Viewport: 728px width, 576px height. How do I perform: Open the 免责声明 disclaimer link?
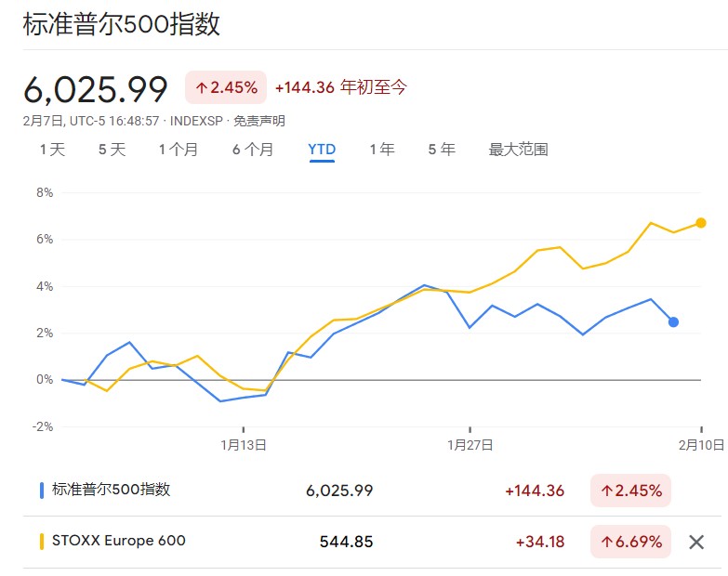click(259, 121)
